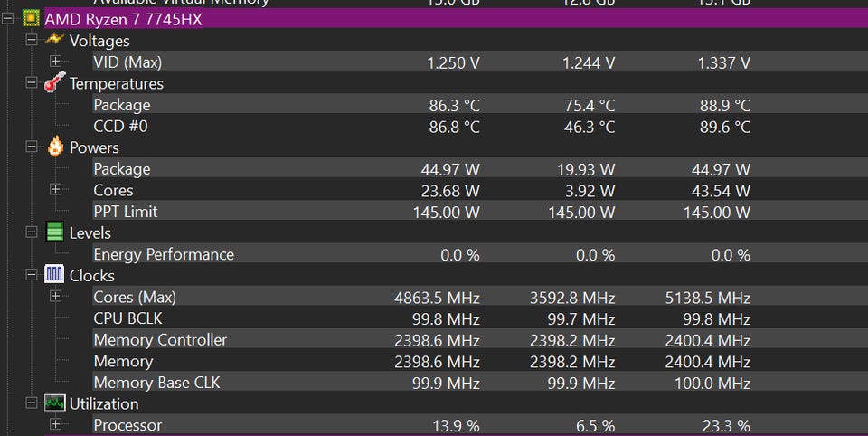Click the 5138.5 MHz max clock value
The height and width of the screenshot is (436, 868).
pyautogui.click(x=708, y=298)
